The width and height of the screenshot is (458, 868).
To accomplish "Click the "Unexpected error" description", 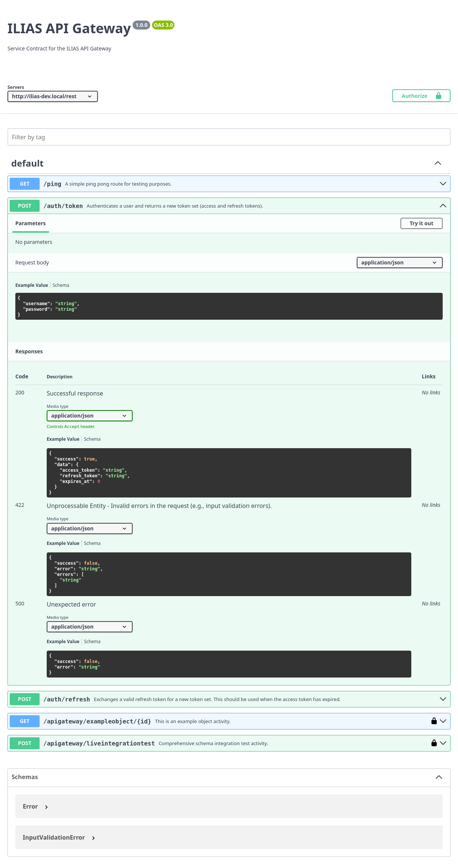I will 71,604.
